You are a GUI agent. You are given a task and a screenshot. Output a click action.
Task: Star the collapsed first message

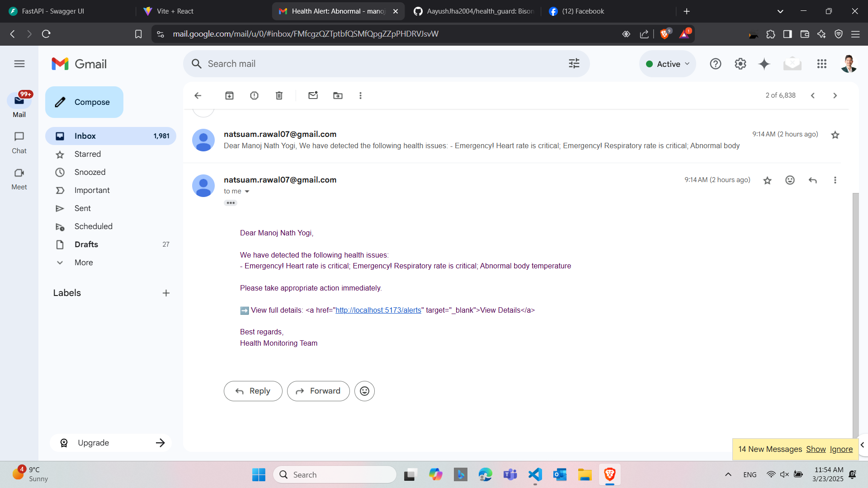[x=835, y=135]
